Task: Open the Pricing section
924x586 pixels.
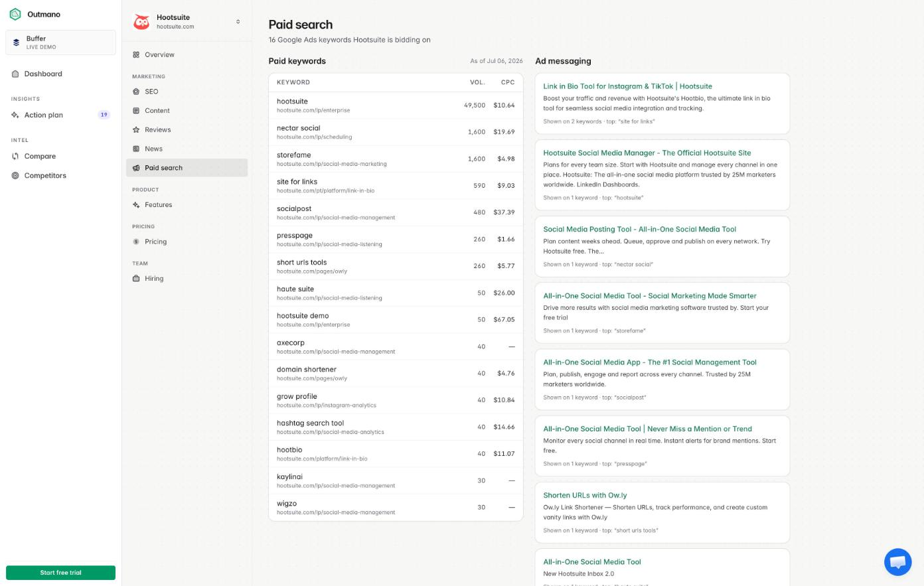Action: [187, 242]
